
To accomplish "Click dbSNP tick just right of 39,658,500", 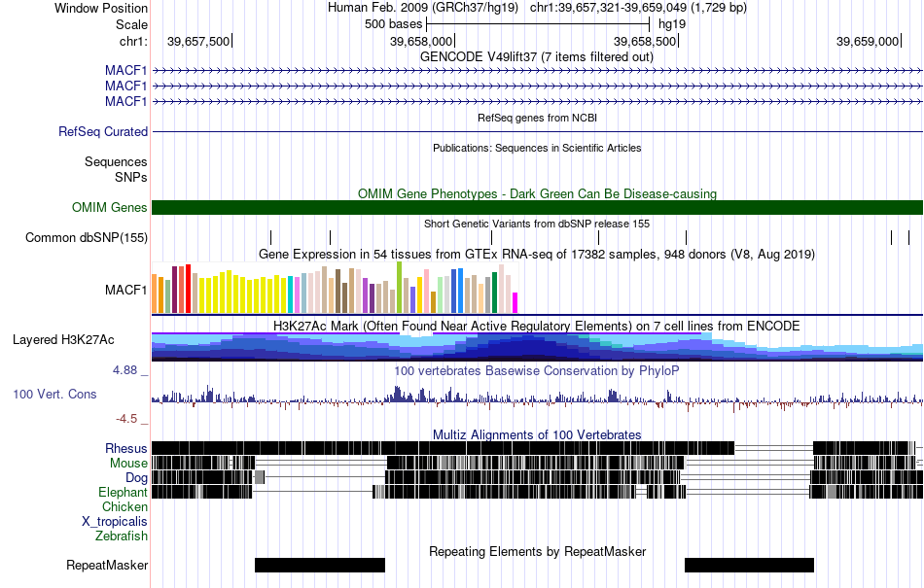I will tap(686, 238).
